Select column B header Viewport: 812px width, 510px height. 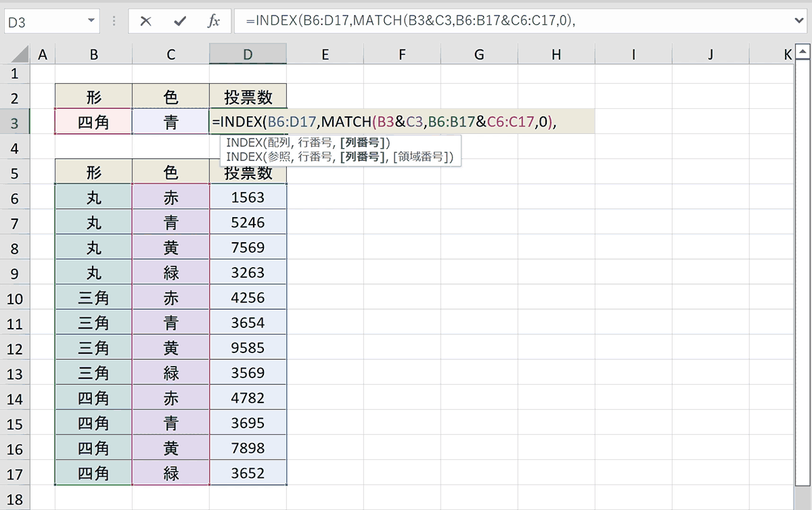[x=93, y=54]
